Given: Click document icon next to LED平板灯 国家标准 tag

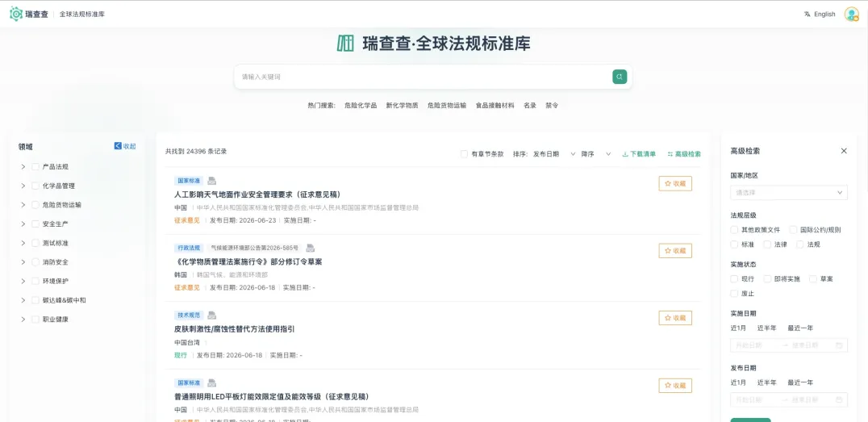Looking at the screenshot, I should (211, 382).
